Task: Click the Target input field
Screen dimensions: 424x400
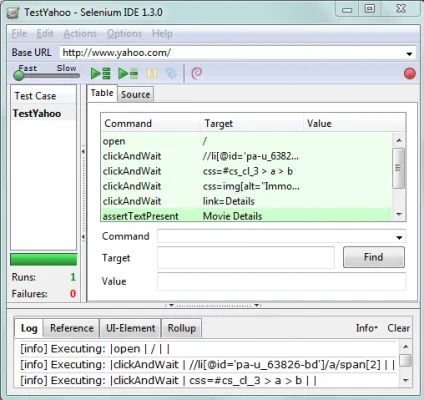Action: (x=246, y=258)
